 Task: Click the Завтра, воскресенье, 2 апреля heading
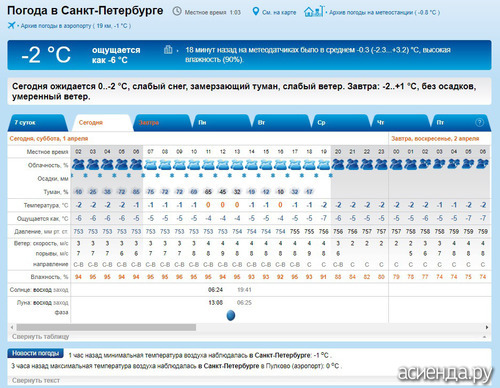[x=435, y=138]
